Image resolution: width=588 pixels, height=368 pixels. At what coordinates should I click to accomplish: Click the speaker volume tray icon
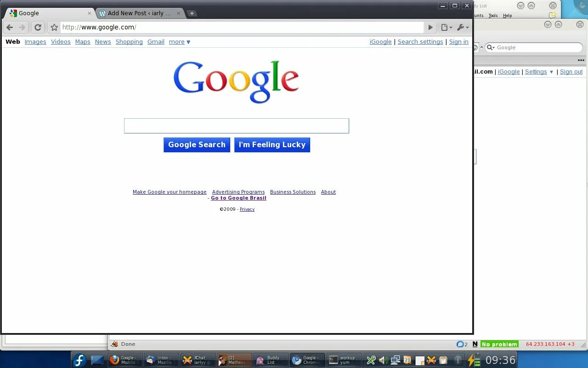383,360
